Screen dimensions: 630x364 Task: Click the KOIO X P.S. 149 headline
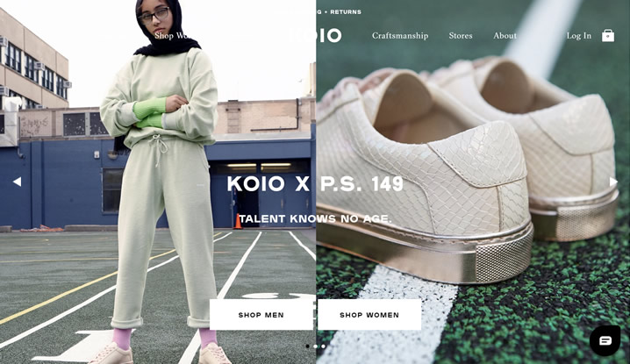(315, 183)
